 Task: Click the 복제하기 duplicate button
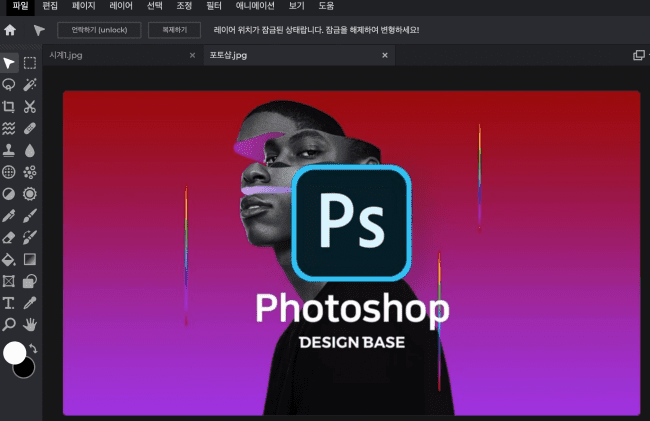point(175,30)
